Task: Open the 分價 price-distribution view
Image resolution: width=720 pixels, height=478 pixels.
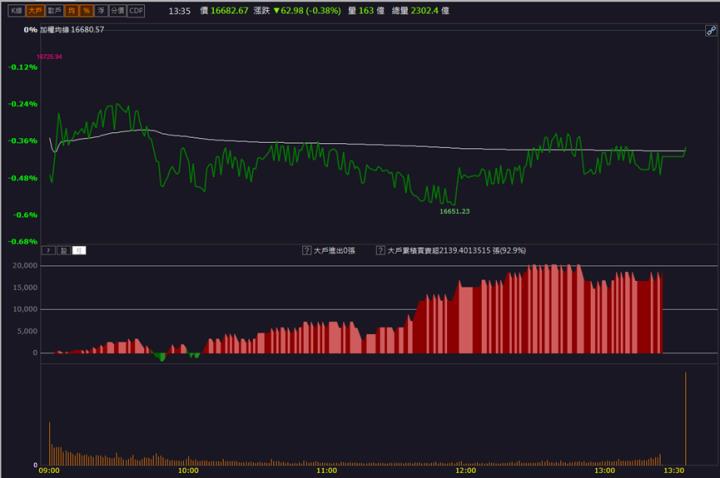Action: point(118,11)
